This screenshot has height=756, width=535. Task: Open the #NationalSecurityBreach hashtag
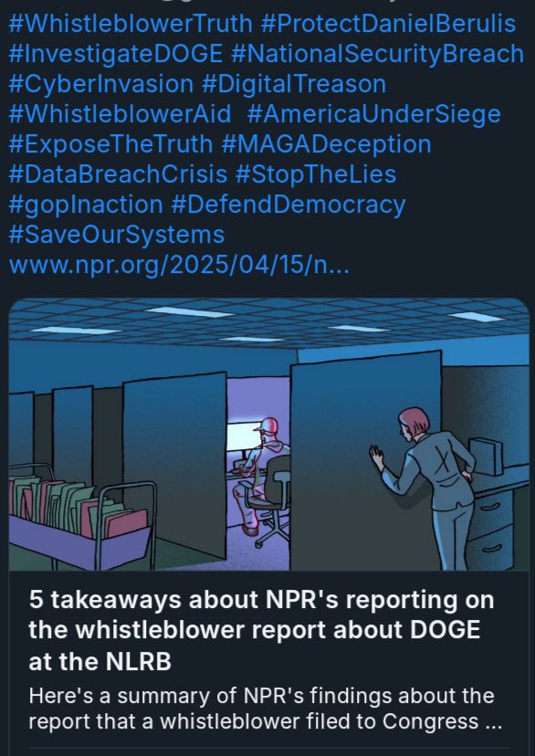[377, 54]
